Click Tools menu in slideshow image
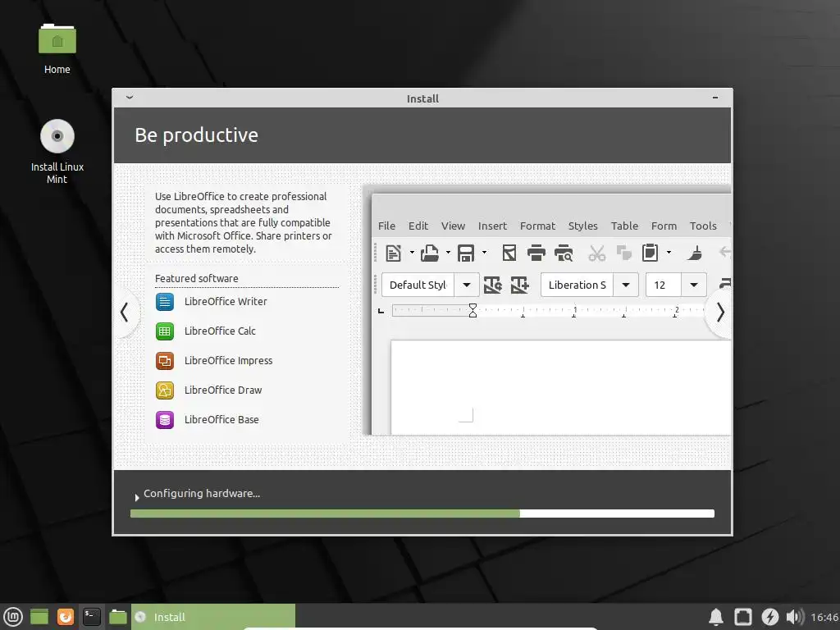 coord(703,226)
